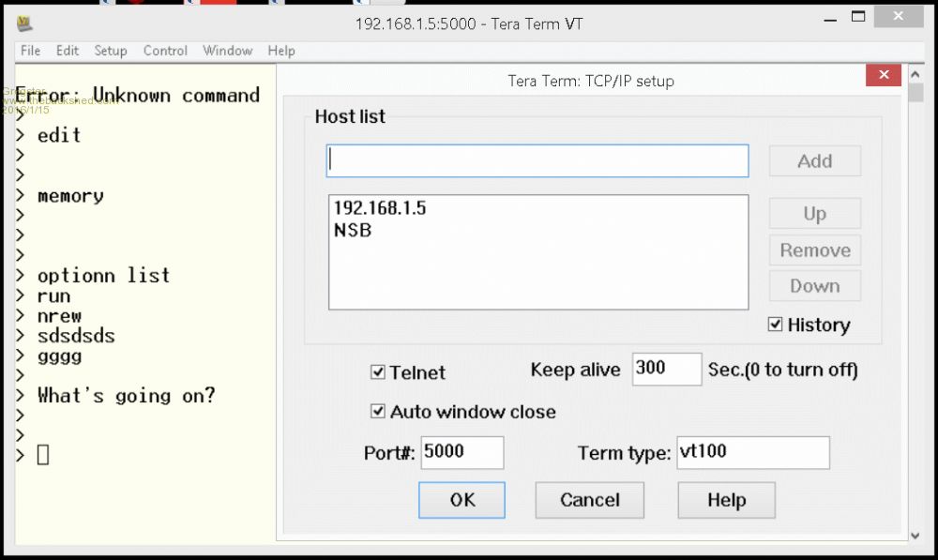Cancel the TCP/IP setup dialog
Image resolution: width=938 pixels, height=560 pixels.
[589, 500]
